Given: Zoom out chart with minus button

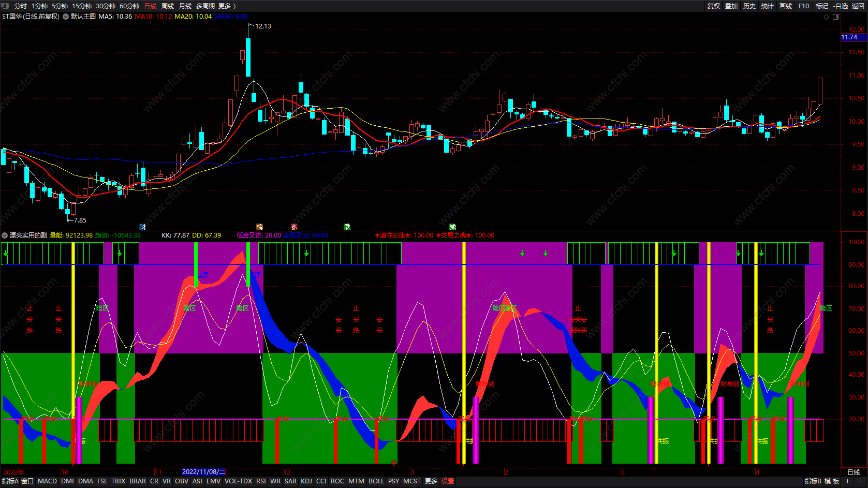Looking at the screenshot, I should coord(860,481).
